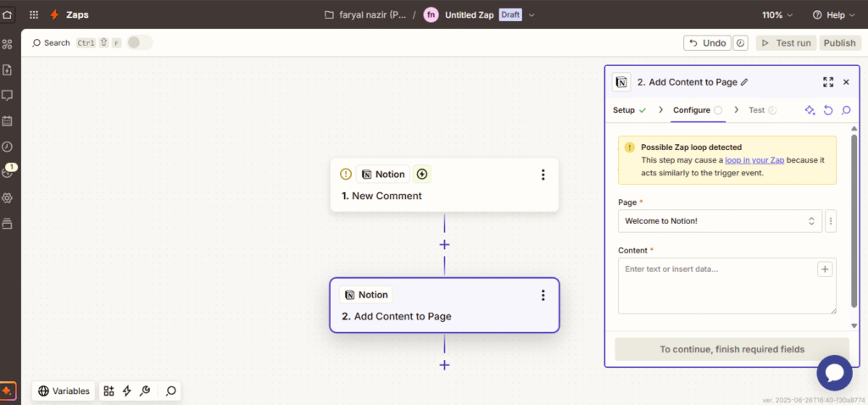Open the calendar icon in left sidebar
This screenshot has width=868, height=405.
7,120
